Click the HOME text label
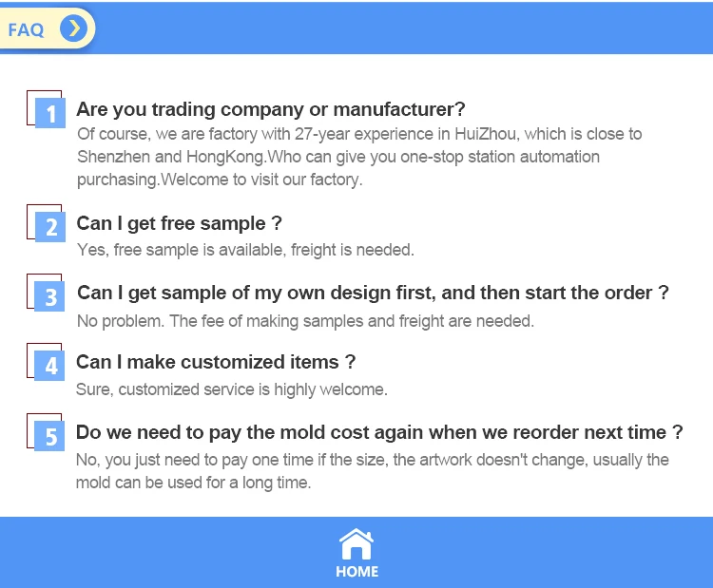 356,571
